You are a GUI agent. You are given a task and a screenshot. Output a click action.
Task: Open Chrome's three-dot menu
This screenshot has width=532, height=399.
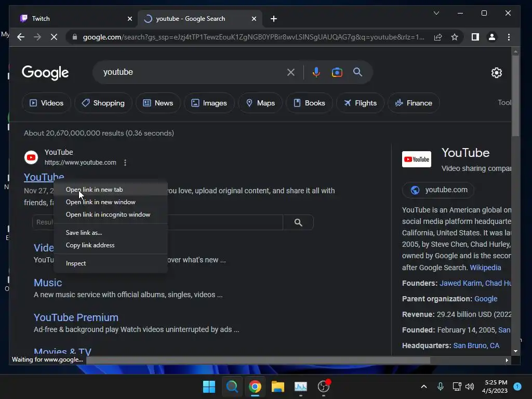click(x=509, y=37)
